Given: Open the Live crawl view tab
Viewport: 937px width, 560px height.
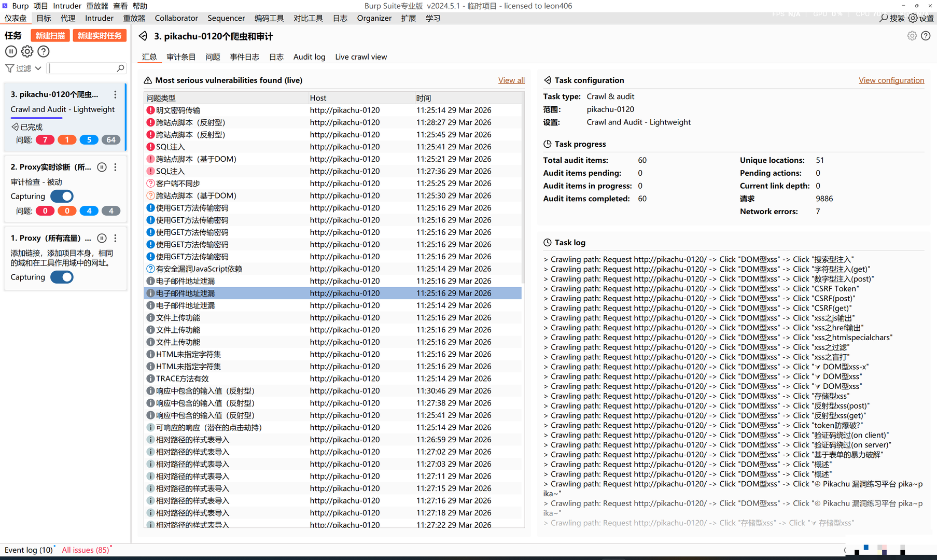Looking at the screenshot, I should tap(361, 57).
